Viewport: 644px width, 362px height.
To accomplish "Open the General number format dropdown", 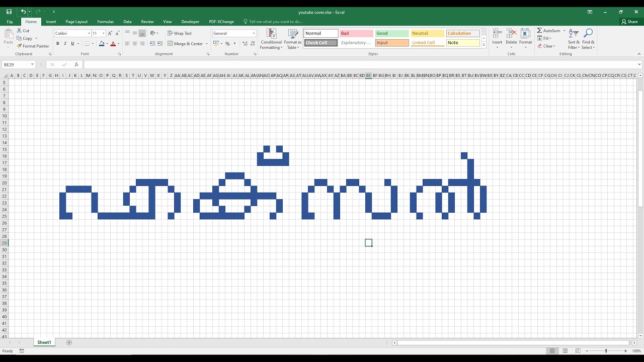I will coord(254,33).
